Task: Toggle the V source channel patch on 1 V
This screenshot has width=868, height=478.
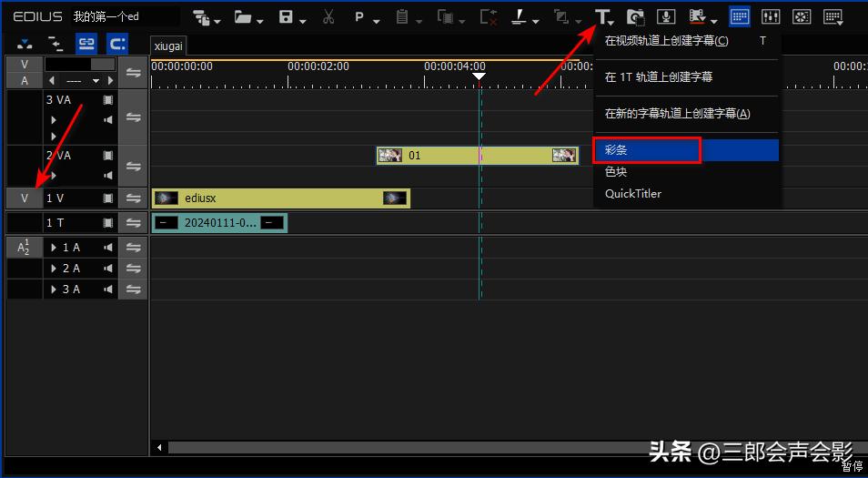Action: point(25,198)
